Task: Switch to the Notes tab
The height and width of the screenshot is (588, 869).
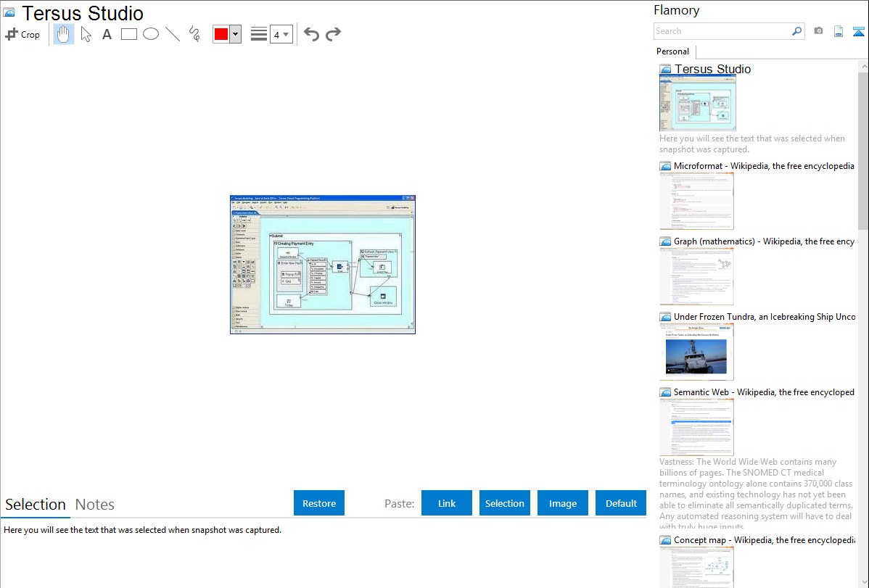Action: [95, 505]
